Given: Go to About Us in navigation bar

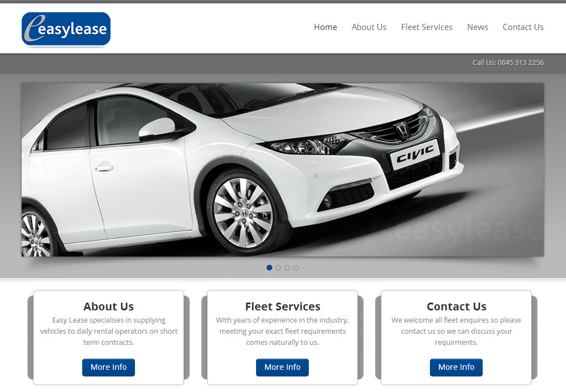Looking at the screenshot, I should (369, 27).
